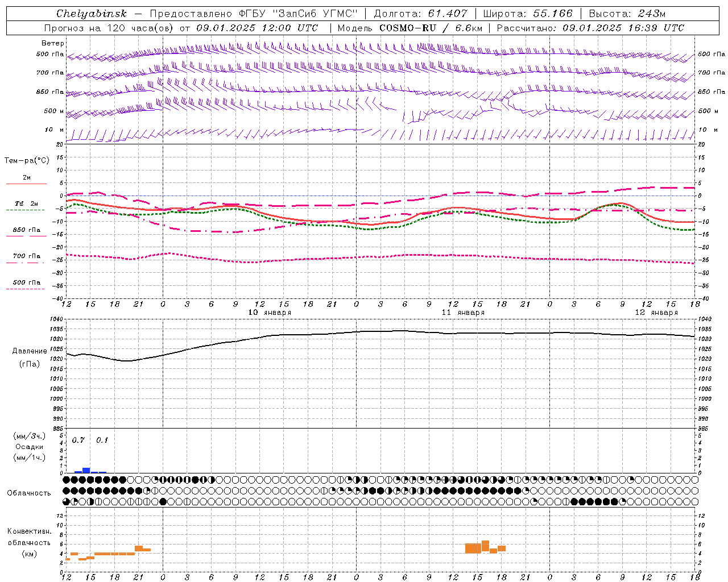Screen dimensions: 728x582
Task: Click the (мм/1ч.) precipitation unit label
Action: click(30, 458)
